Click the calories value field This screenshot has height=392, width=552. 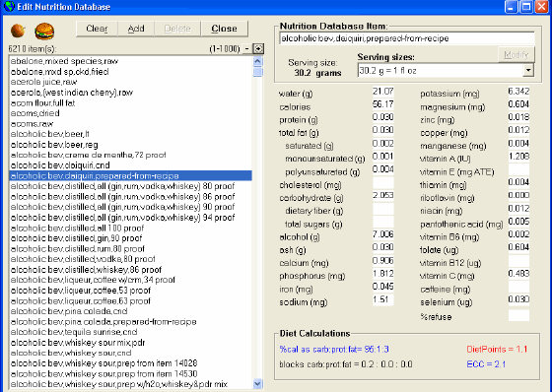383,104
